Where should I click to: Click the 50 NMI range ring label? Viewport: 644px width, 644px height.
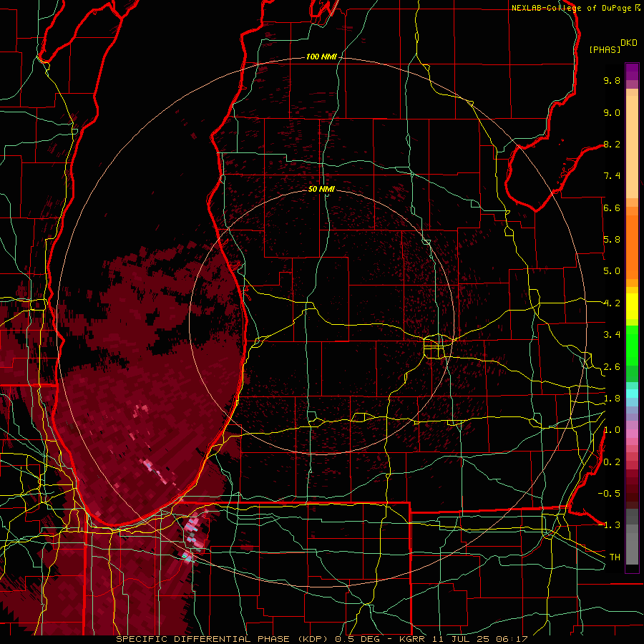pyautogui.click(x=321, y=189)
